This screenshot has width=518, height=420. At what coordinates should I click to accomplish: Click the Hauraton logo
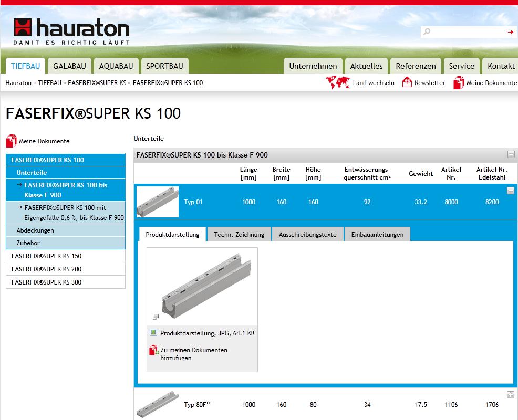[x=71, y=31]
